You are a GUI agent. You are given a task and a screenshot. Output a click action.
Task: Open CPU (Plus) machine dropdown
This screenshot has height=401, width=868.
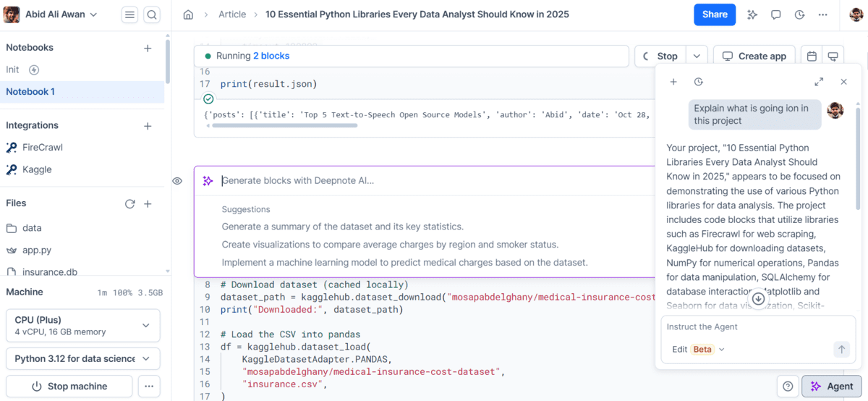click(82, 326)
